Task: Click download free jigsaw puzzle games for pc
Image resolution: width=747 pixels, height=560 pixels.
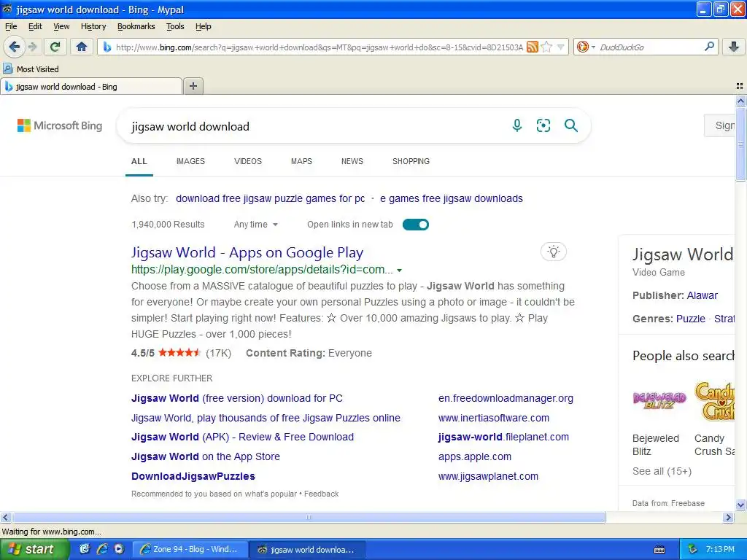Action: [270, 198]
